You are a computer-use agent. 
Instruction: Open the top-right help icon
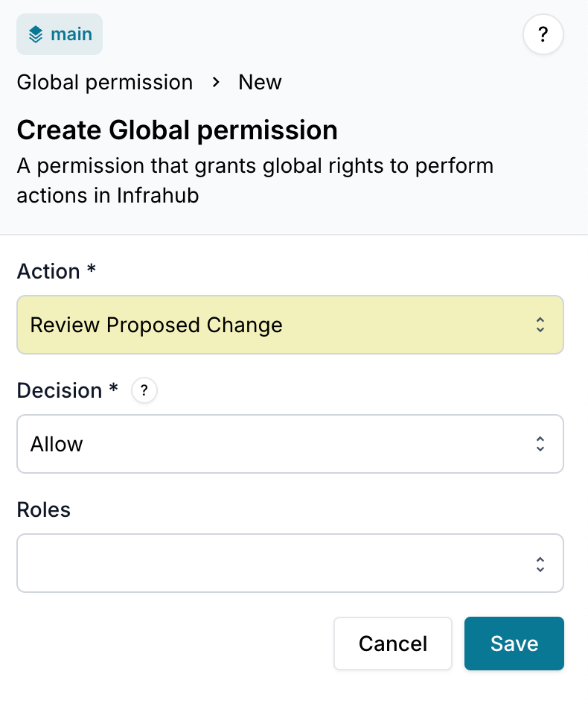tap(543, 34)
